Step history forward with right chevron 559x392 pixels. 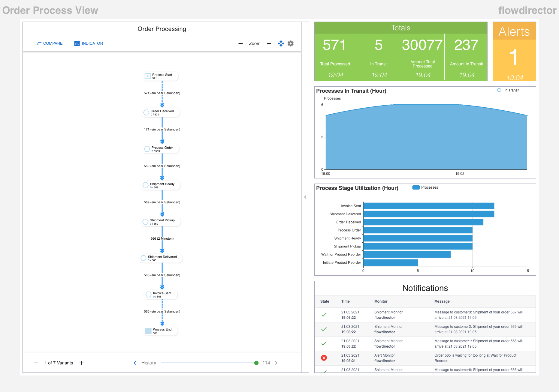(x=276, y=363)
